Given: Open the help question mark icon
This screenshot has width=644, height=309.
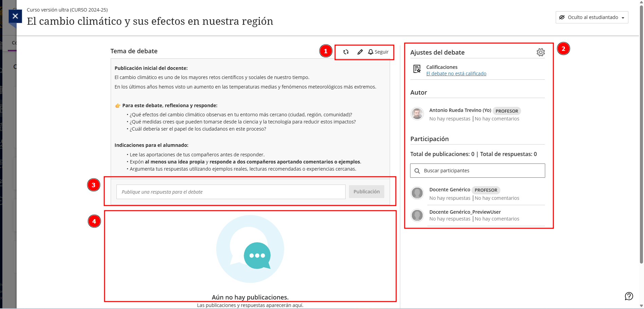Looking at the screenshot, I should pos(629,296).
